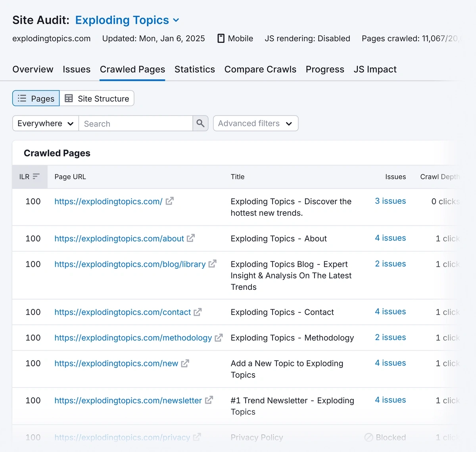The width and height of the screenshot is (476, 452).
Task: Click the 'Exploding Topics - Methodology' title cell
Action: coord(292,338)
